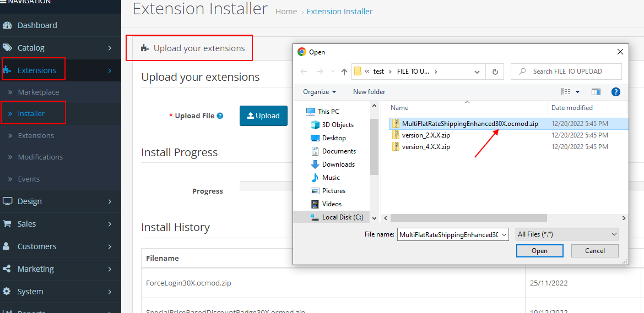The image size is (644, 313).
Task: Open the Organize menu in dialog
Action: click(x=320, y=92)
